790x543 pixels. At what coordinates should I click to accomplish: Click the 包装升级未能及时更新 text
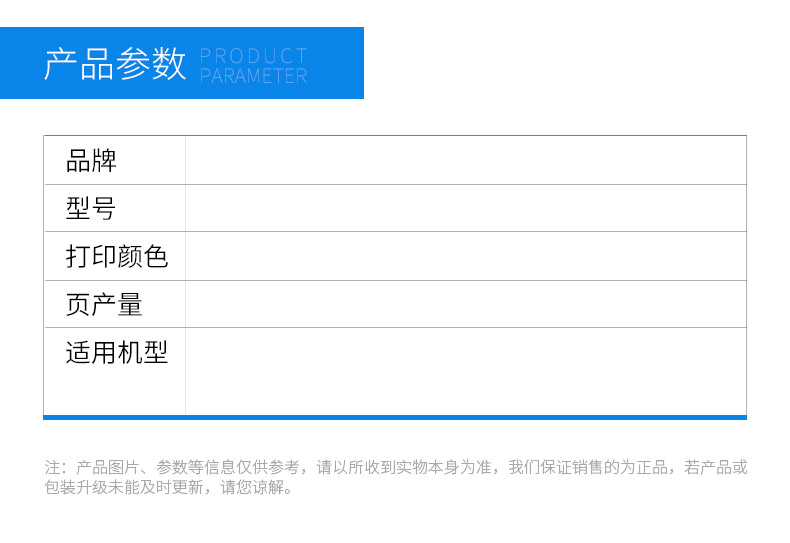[124, 488]
